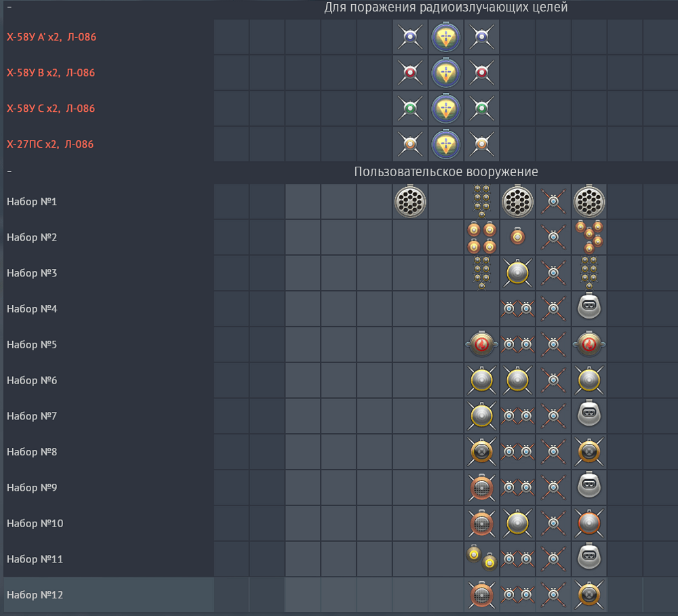Select the yellow-ring missile icon in Набор №10
The width and height of the screenshot is (678, 616).
pos(517,523)
